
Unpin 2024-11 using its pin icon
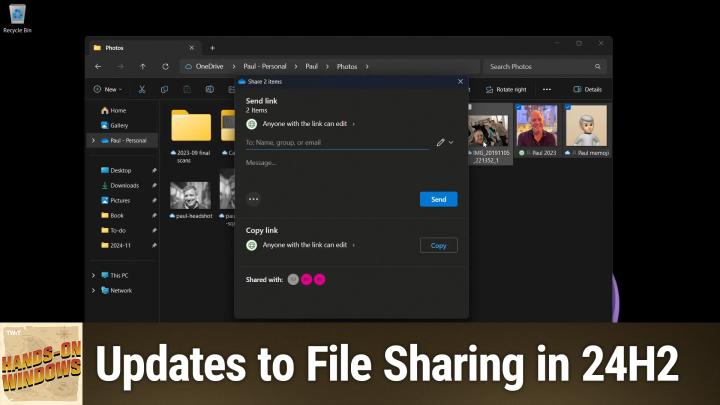tap(154, 245)
